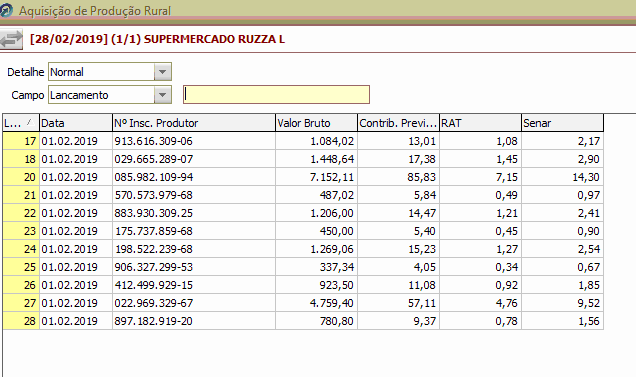Open the Detalhe dropdown arrow
Screen dimensions: 636x377
(163, 72)
